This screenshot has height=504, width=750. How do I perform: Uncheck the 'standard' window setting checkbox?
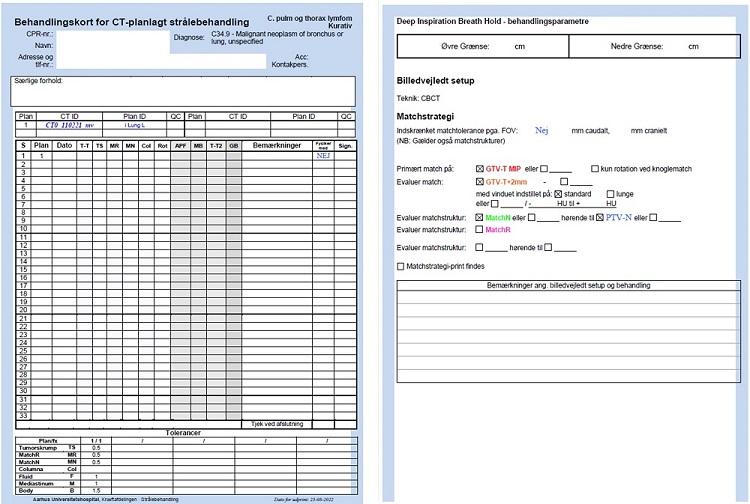pos(558,194)
